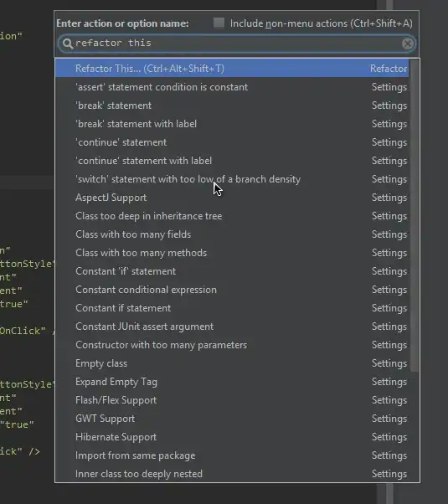Select Refactor This... action
448x504 pixels.
click(232, 68)
